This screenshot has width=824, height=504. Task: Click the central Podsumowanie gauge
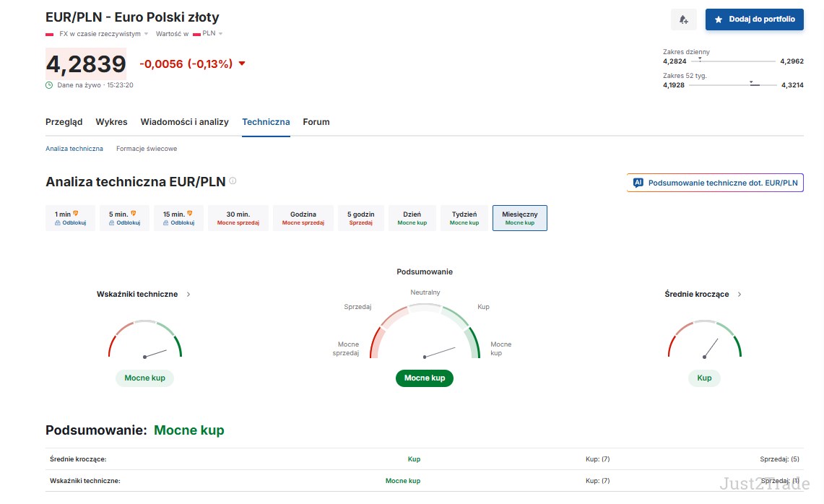coord(425,331)
